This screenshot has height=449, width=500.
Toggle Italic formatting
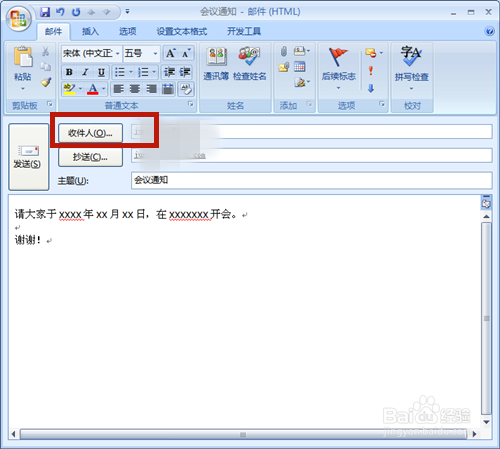pyautogui.click(x=85, y=72)
